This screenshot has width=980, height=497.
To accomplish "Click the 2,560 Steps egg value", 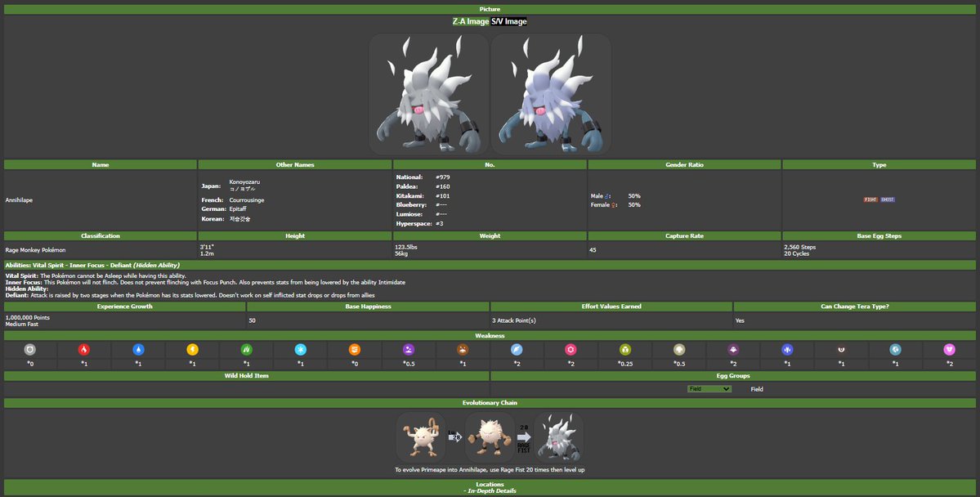I will (x=800, y=247).
